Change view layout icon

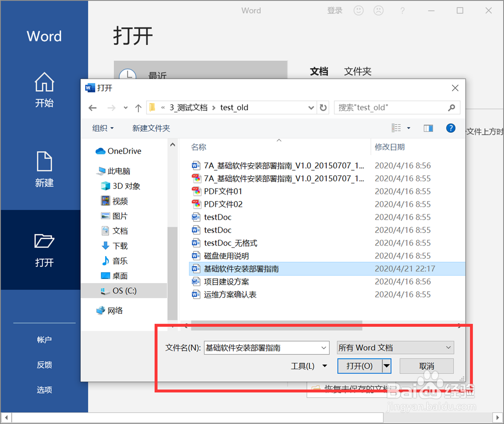(x=397, y=128)
